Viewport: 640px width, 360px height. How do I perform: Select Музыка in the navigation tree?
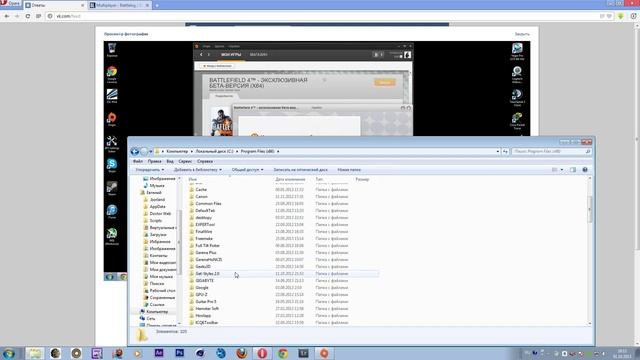point(157,186)
